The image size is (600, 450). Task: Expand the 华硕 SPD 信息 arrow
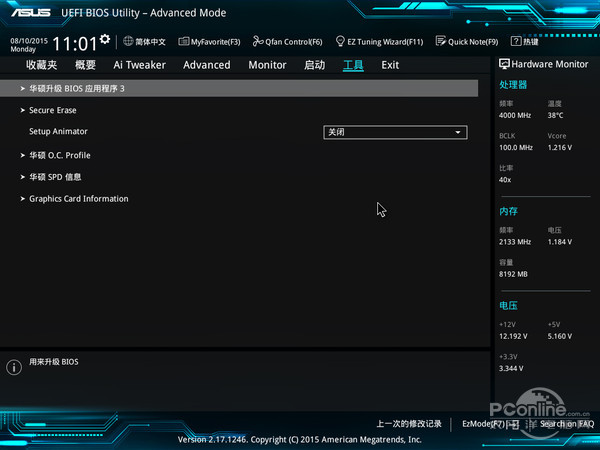pyautogui.click(x=23, y=177)
